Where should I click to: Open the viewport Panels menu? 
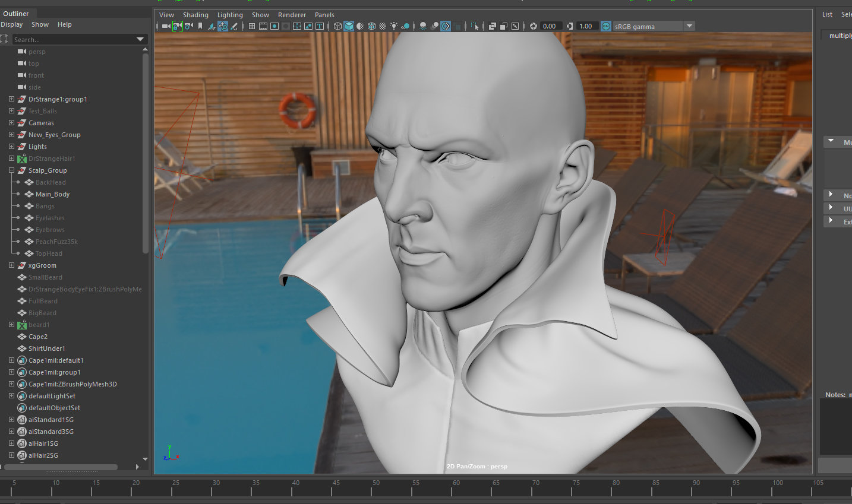(x=324, y=15)
